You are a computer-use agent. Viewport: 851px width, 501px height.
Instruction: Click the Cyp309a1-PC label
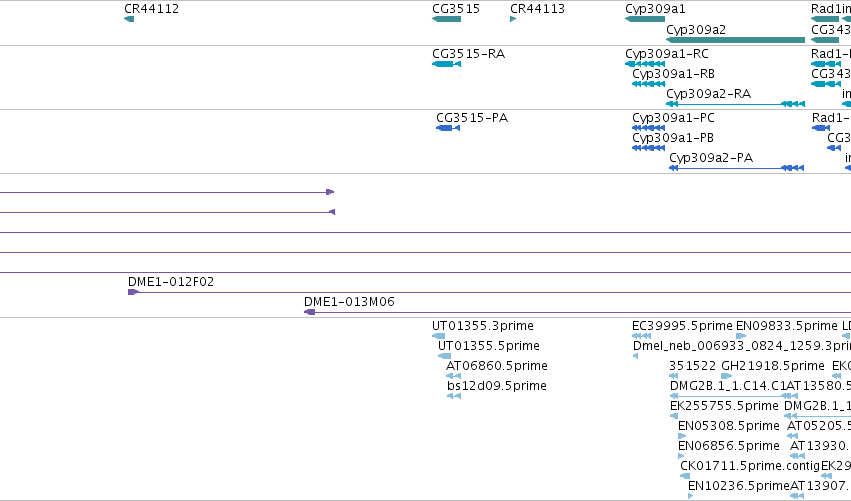(674, 118)
